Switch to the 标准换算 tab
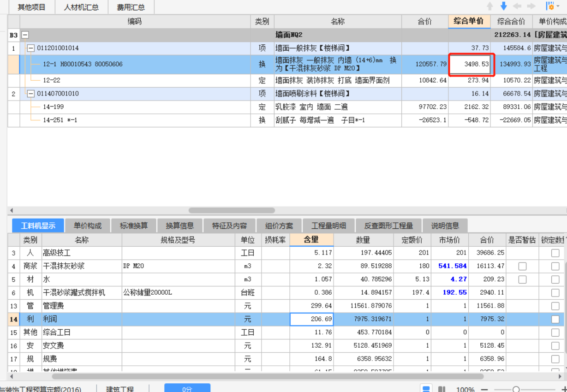 [x=134, y=226]
